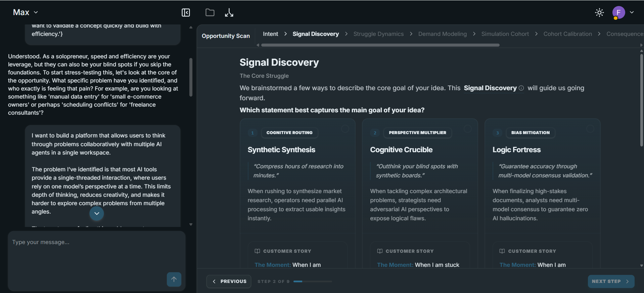Click the Signal Discovery info icon

[521, 88]
